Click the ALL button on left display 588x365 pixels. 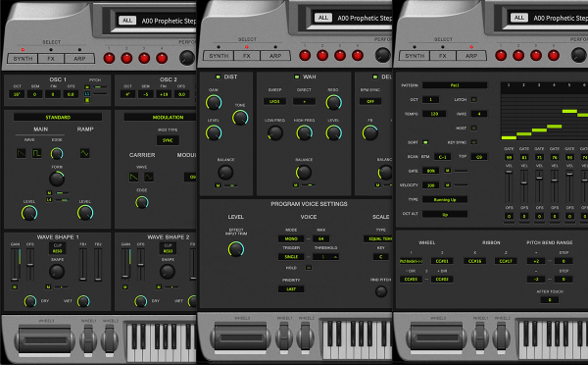pyautogui.click(x=127, y=21)
